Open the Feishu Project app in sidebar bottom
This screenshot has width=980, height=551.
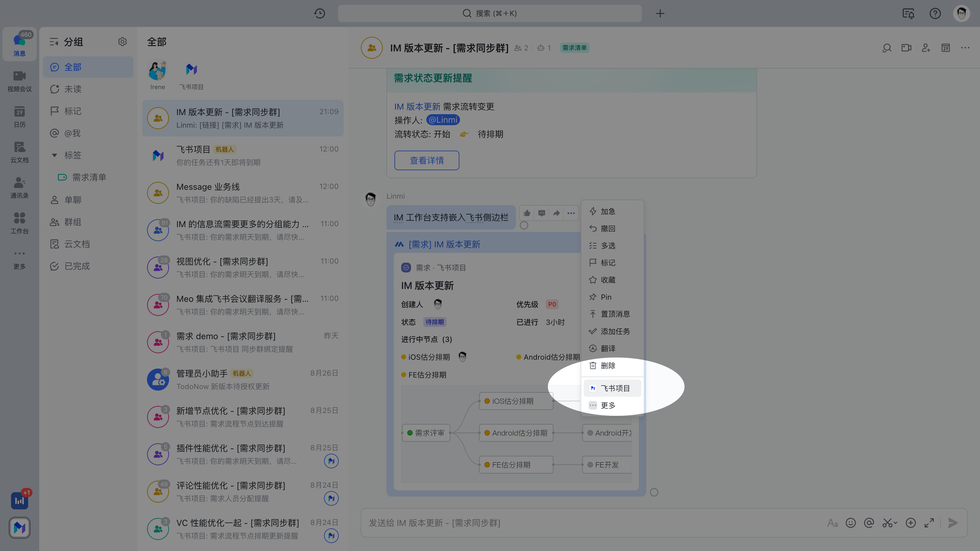(19, 527)
